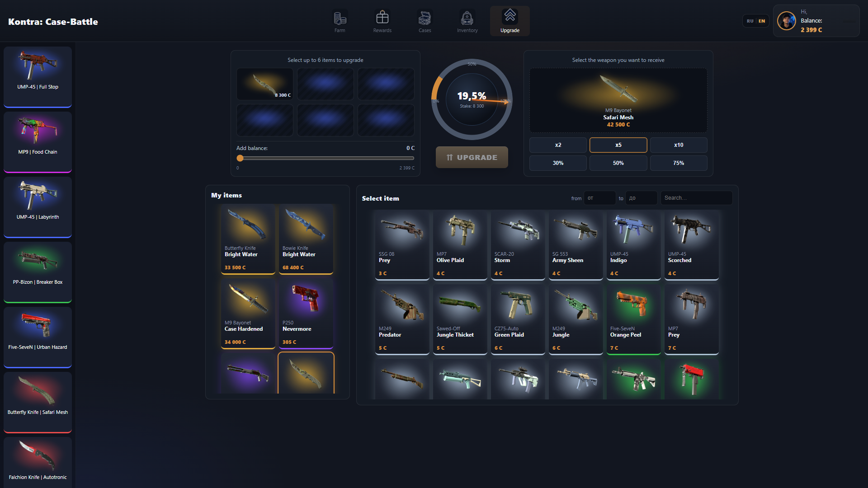Choose the CZ75-Auto Green Plaid item

tap(518, 320)
